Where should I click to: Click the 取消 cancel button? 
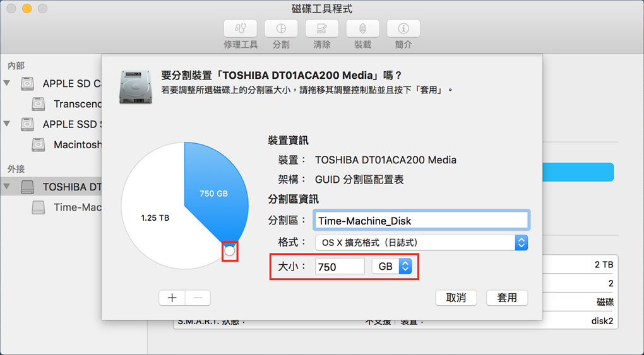click(456, 298)
